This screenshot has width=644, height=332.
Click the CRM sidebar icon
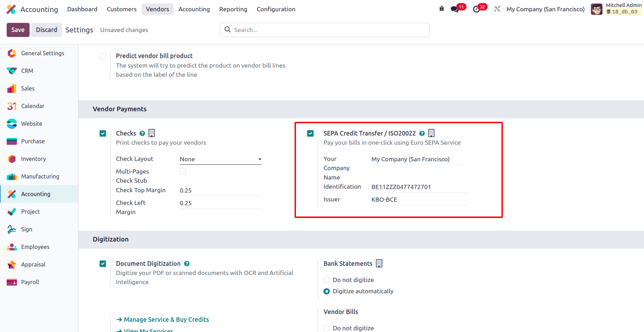click(12, 71)
